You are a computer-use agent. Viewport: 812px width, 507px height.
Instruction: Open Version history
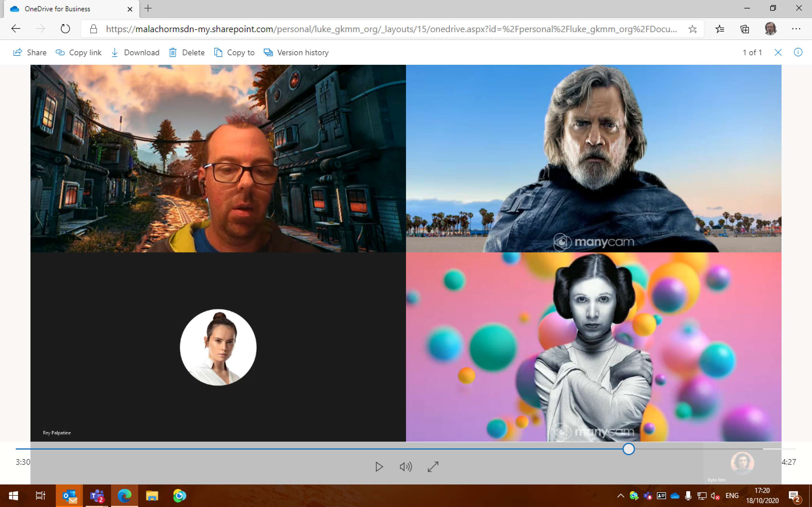[296, 52]
